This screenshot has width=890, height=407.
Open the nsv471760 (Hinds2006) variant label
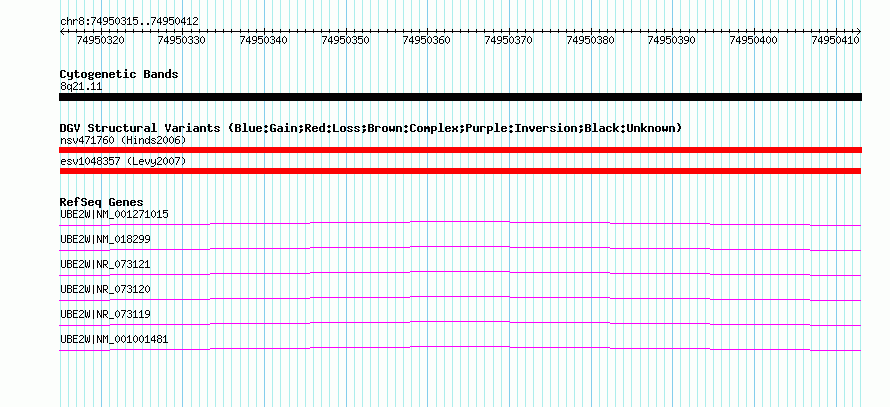tap(123, 140)
